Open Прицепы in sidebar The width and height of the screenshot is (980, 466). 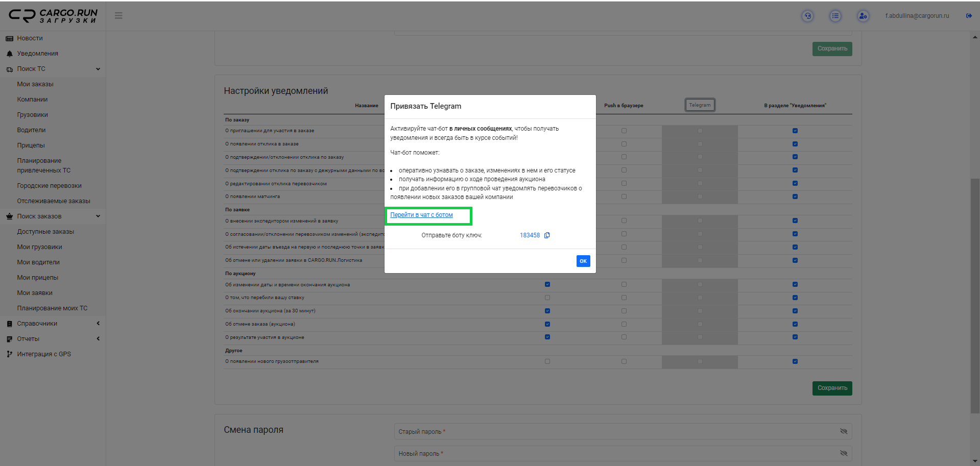click(x=31, y=145)
